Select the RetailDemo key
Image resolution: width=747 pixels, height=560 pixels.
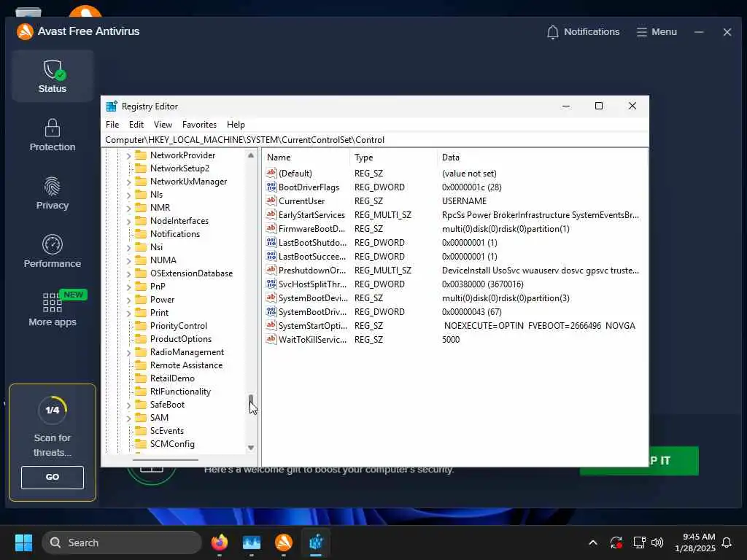click(172, 378)
